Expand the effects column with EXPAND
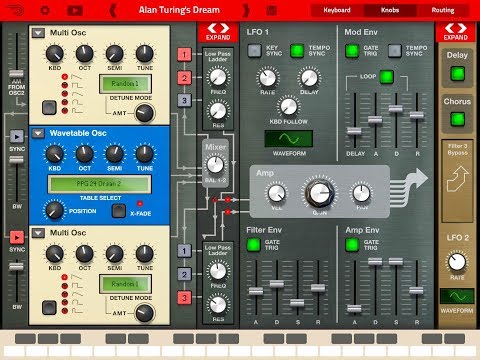This screenshot has height=360, width=480. 455,32
